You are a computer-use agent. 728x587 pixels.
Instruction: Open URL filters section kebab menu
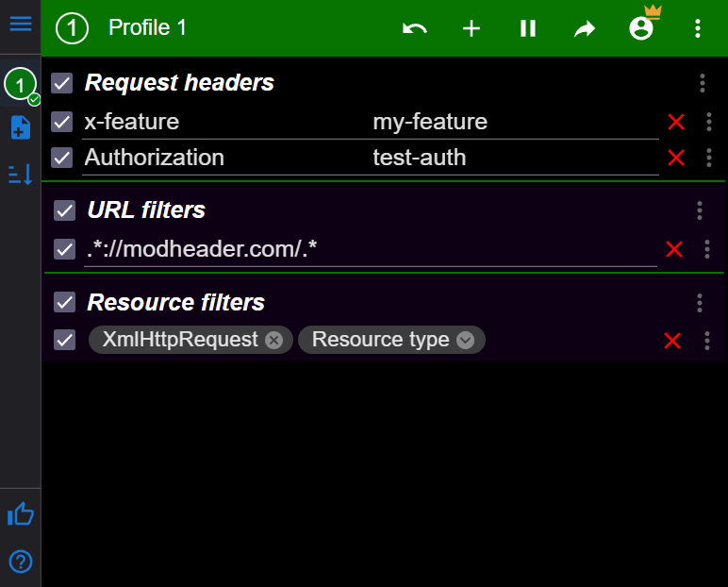coord(700,210)
